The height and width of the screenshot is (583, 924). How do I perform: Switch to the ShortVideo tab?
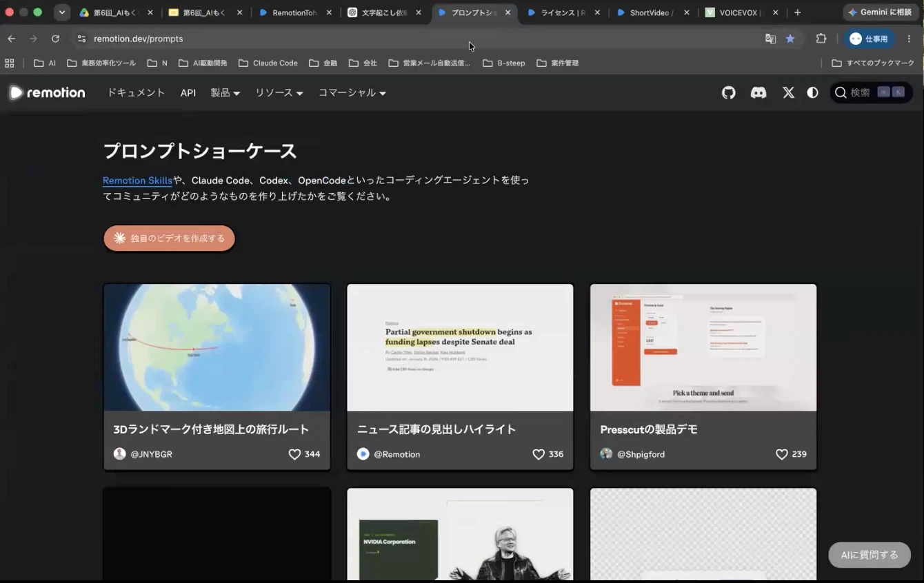pyautogui.click(x=652, y=12)
